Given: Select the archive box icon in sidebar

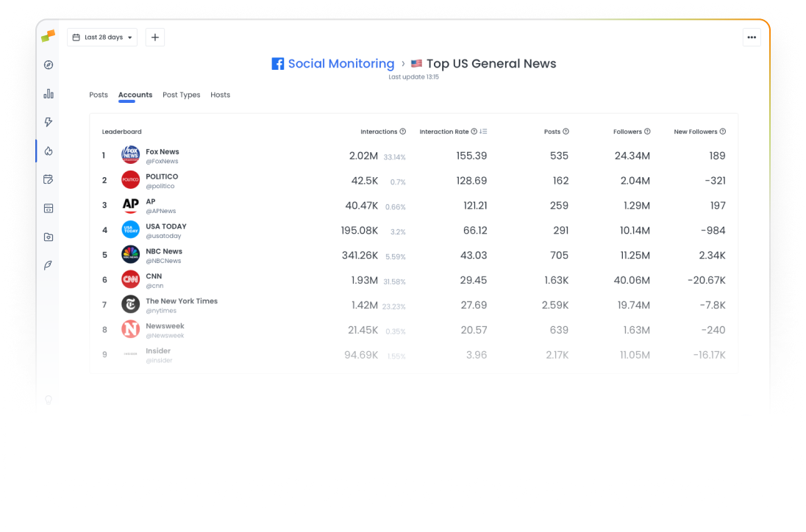Looking at the screenshot, I should coord(48,237).
